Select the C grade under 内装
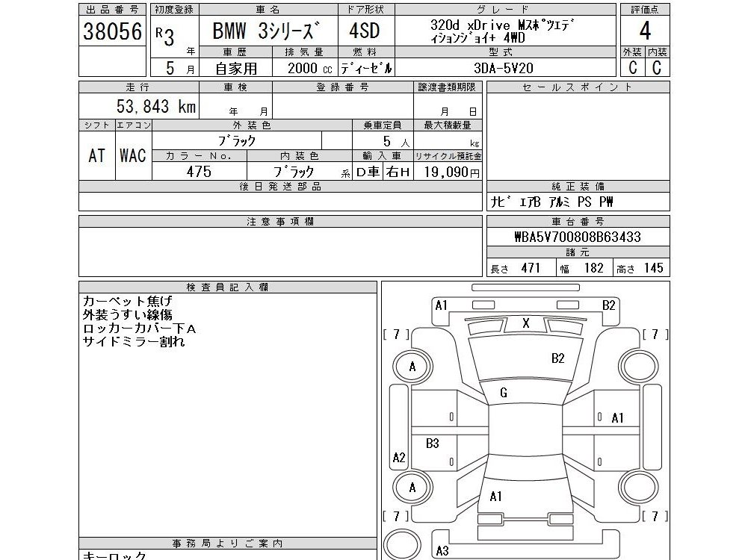748x560 pixels. 656,68
